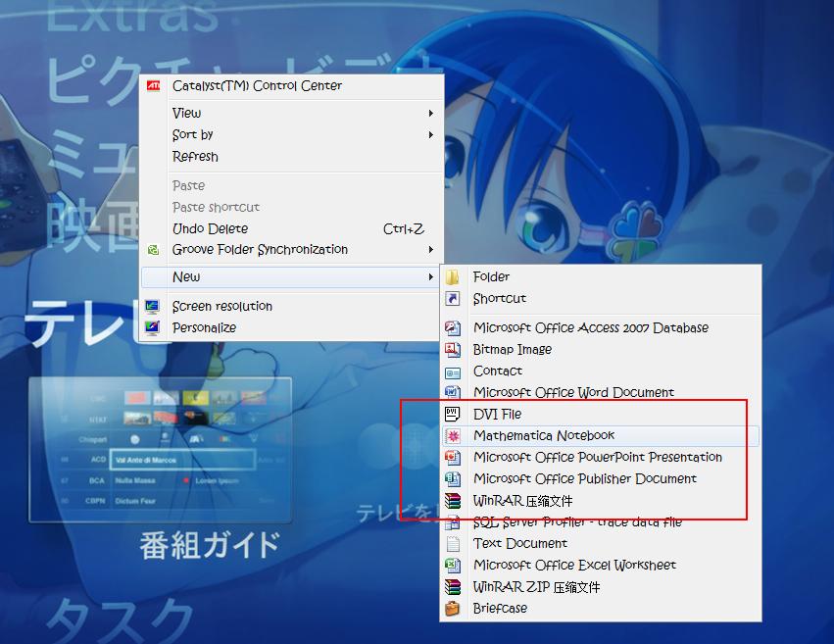Click the WinRAR ZIP archive icon

pos(453,587)
